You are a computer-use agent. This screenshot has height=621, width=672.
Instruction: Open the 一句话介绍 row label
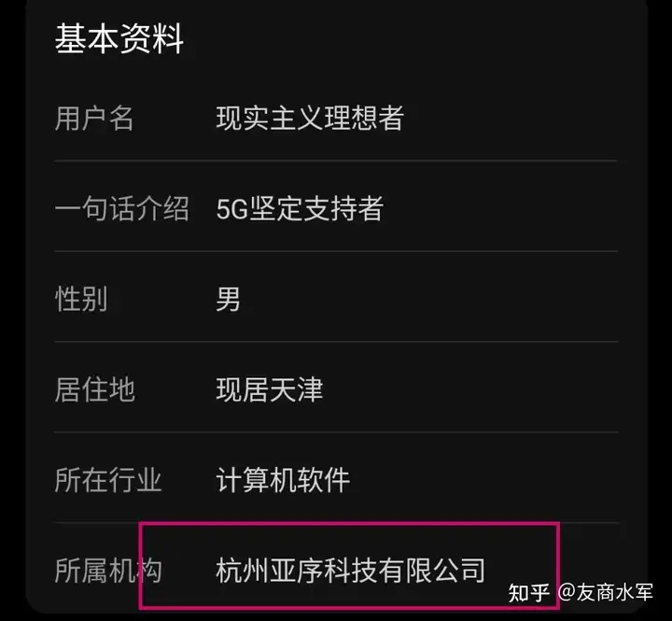click(x=121, y=209)
